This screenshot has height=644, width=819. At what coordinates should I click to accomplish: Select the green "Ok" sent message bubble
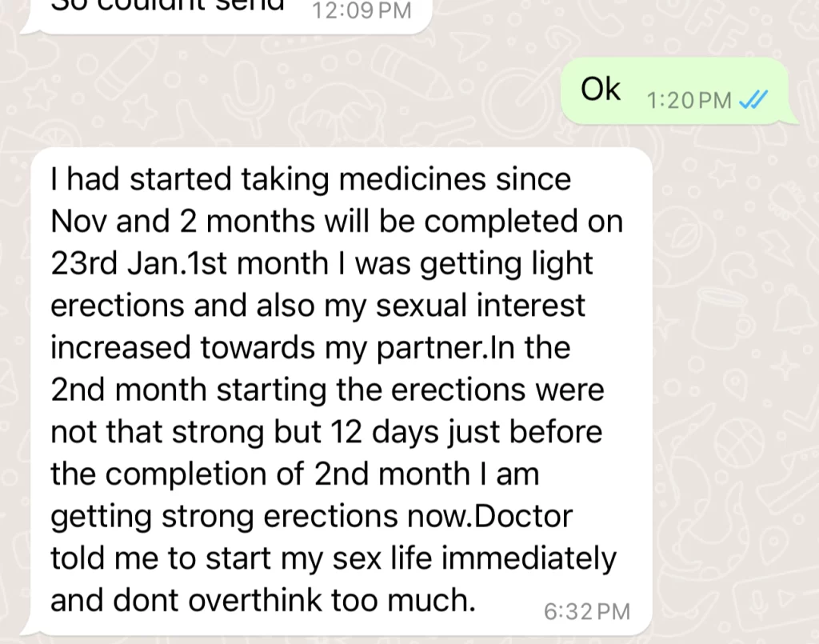click(x=675, y=91)
